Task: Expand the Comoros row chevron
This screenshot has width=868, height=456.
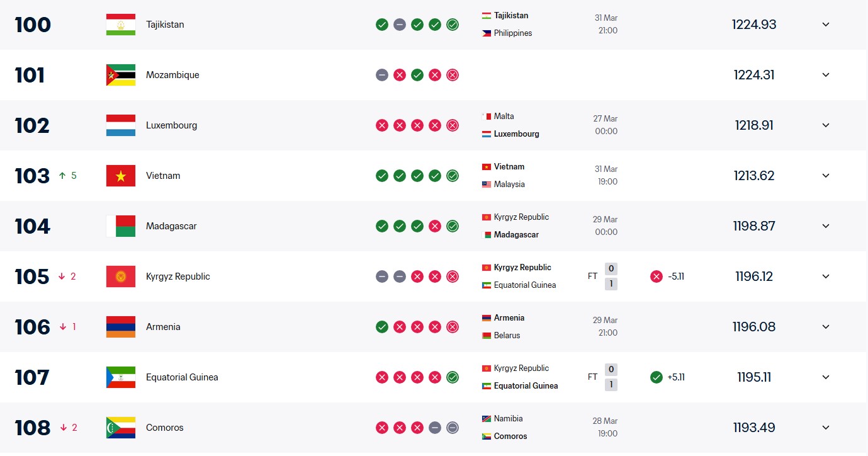Action: [x=826, y=428]
